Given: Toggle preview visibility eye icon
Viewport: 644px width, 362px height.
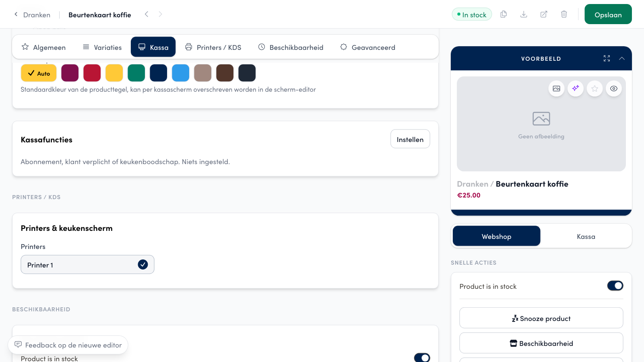Looking at the screenshot, I should tap(614, 88).
